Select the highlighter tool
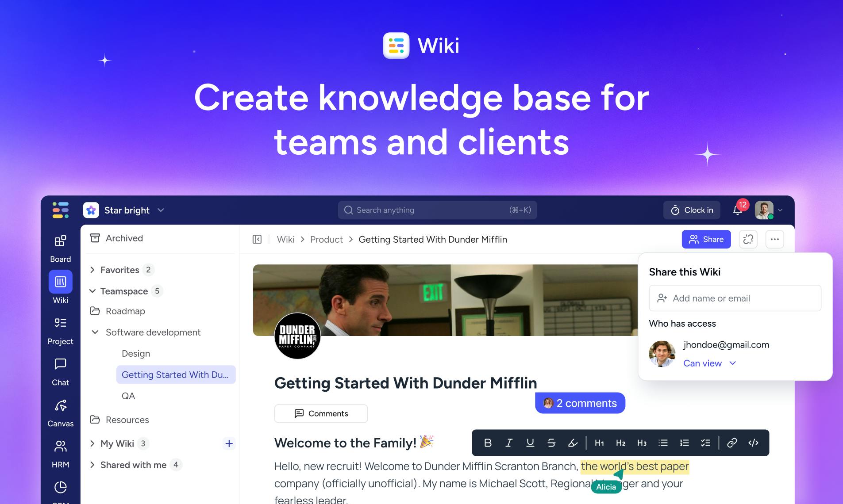Viewport: 843px width, 504px height. point(573,443)
